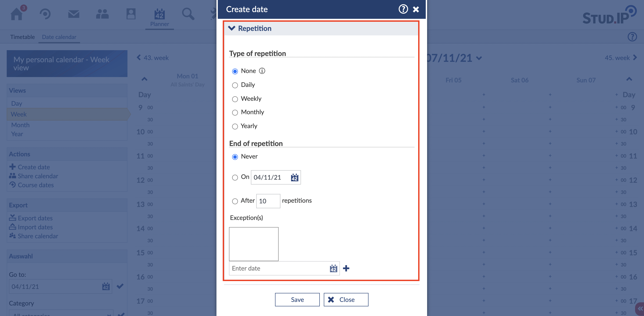Select Month view in sidebar
The image size is (644, 316).
[x=20, y=125]
